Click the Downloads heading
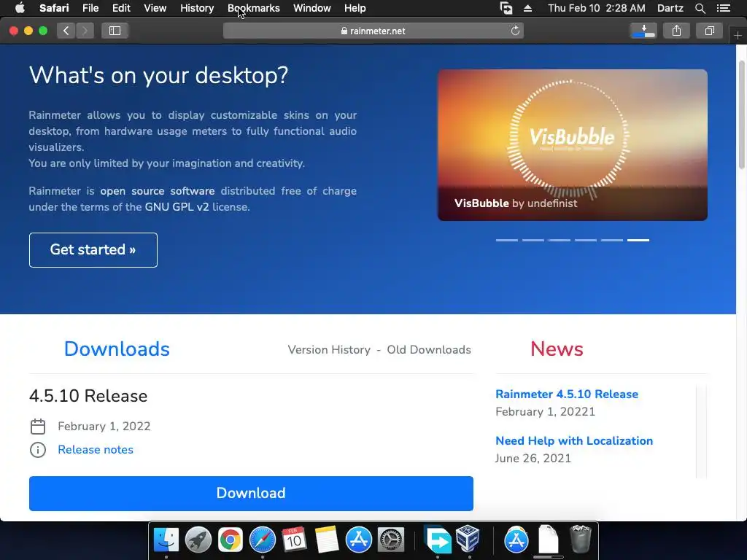The width and height of the screenshot is (747, 560). (x=117, y=349)
